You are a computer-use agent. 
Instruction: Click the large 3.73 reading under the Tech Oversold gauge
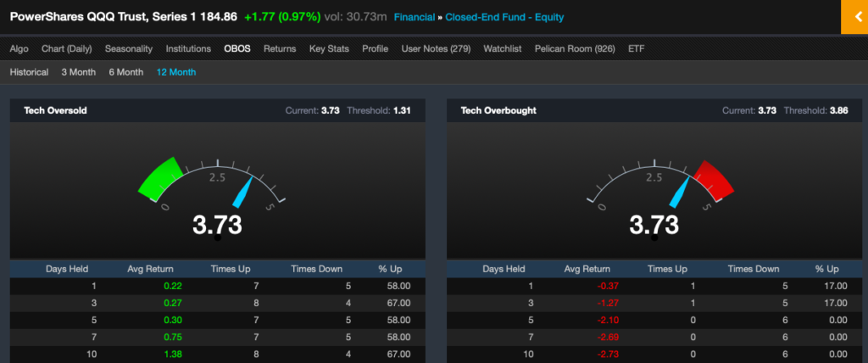pos(218,225)
